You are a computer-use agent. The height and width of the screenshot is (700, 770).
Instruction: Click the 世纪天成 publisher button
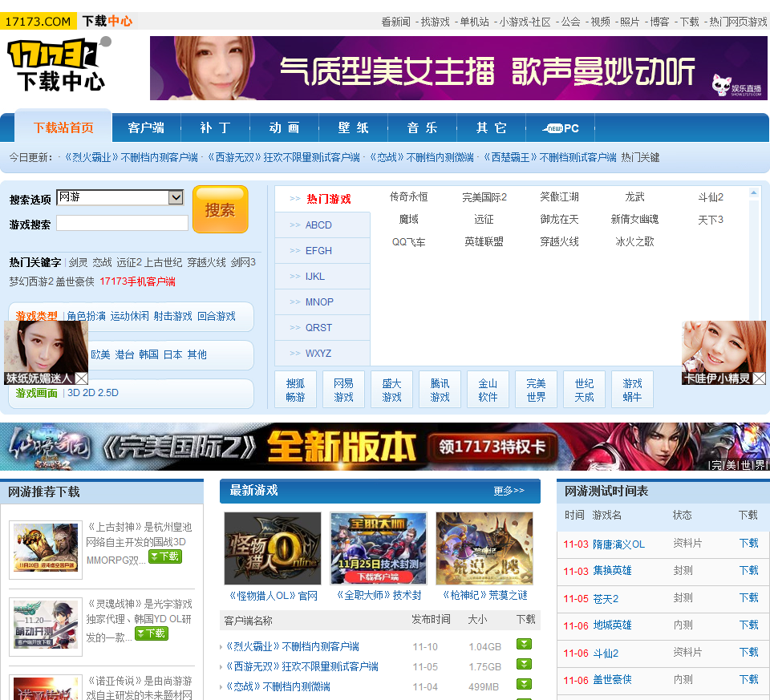585,390
